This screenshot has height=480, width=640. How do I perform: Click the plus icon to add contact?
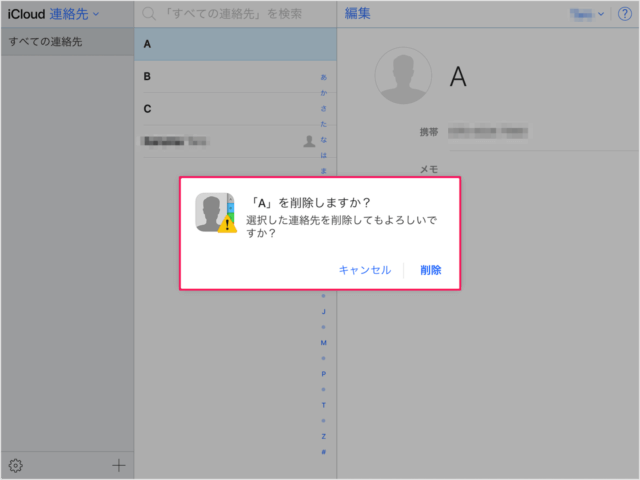click(119, 465)
